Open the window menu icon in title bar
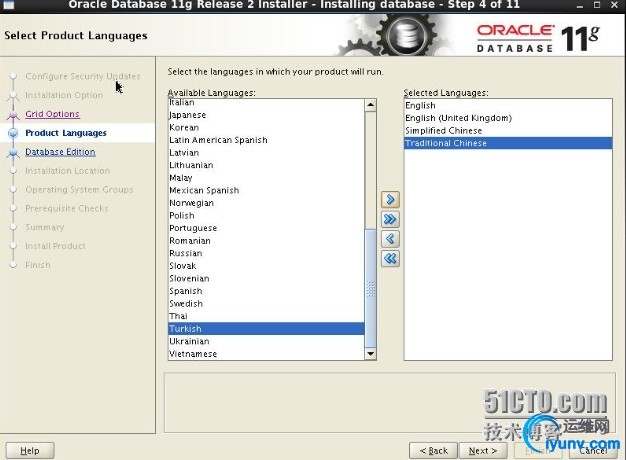The image size is (626, 460). 8,5
